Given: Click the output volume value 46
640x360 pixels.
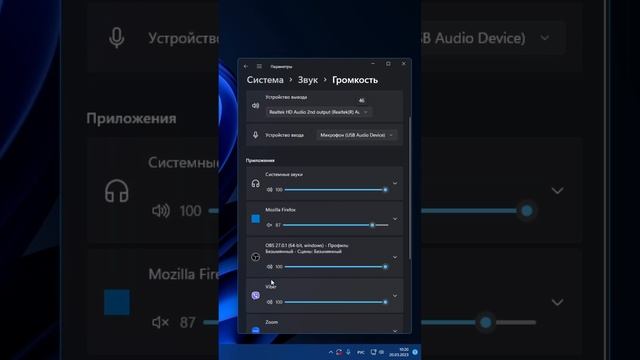Looking at the screenshot, I should (x=361, y=100).
